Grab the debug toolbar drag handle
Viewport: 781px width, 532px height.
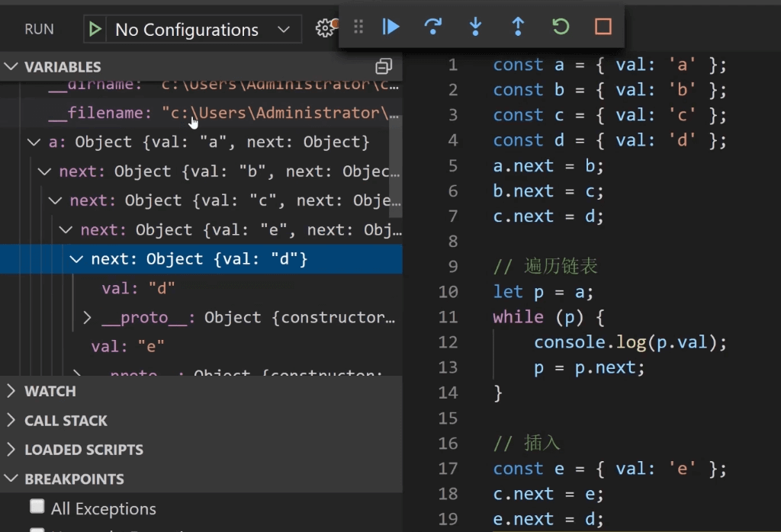tap(358, 27)
